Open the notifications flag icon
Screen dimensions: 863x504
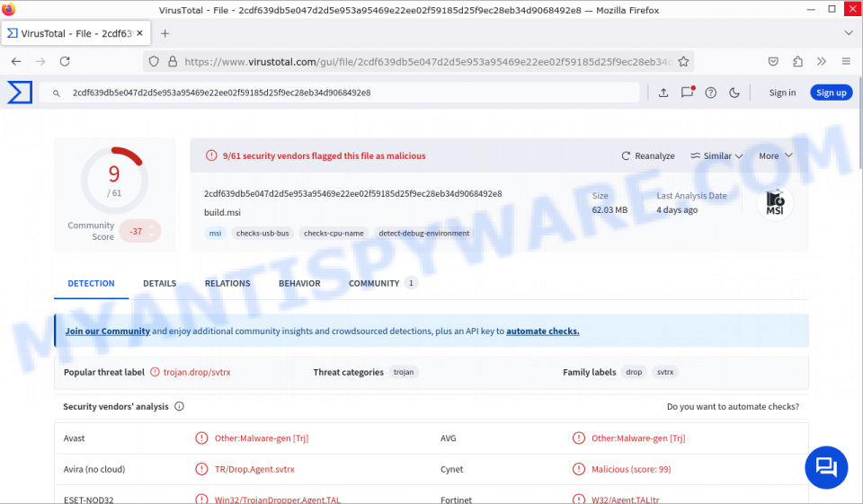click(x=687, y=93)
